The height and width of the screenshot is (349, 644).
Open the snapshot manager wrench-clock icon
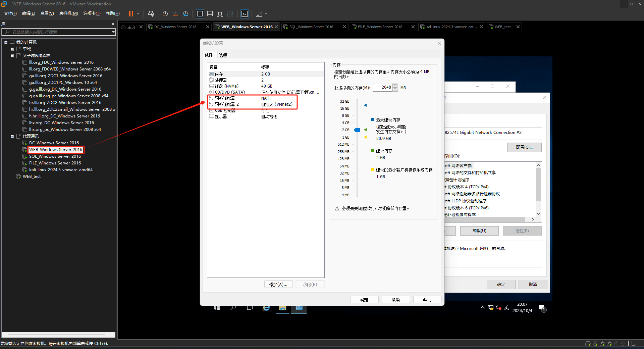coord(186,14)
